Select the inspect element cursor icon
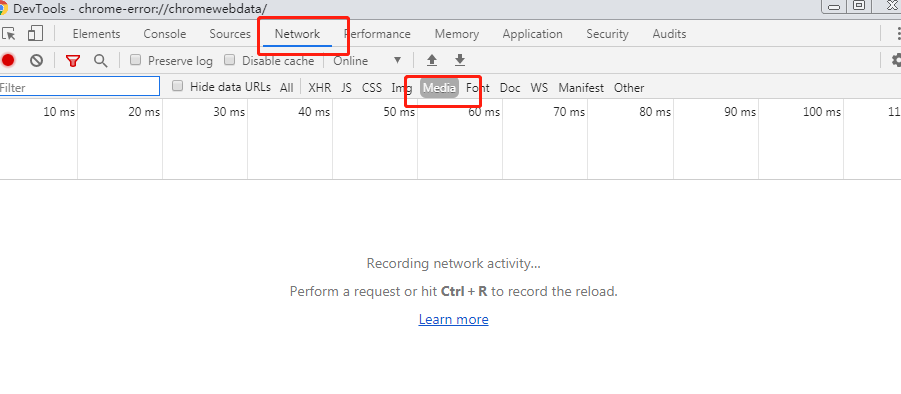This screenshot has height=394, width=901. pos(8,34)
